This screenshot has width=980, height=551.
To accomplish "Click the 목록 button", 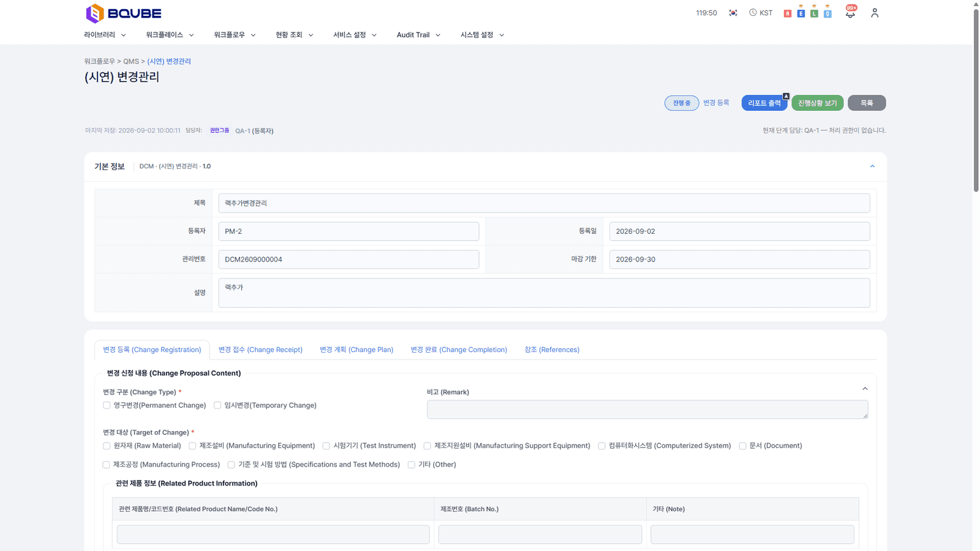I will point(867,103).
